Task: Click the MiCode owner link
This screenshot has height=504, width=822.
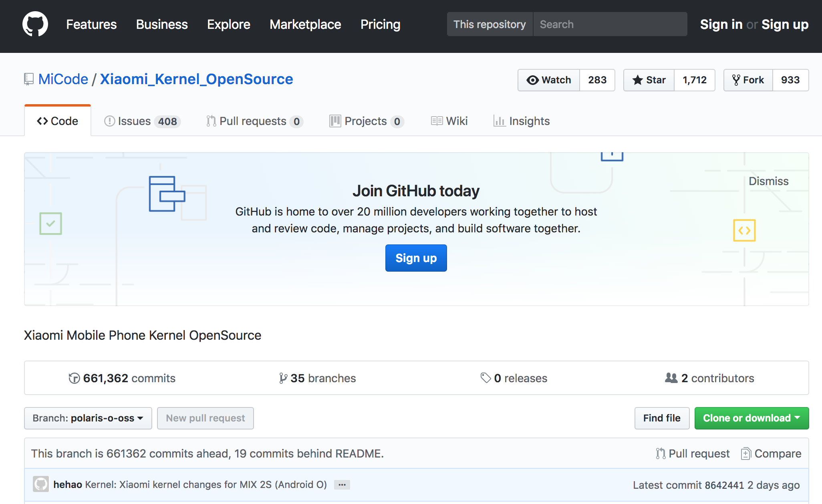Action: pyautogui.click(x=63, y=79)
